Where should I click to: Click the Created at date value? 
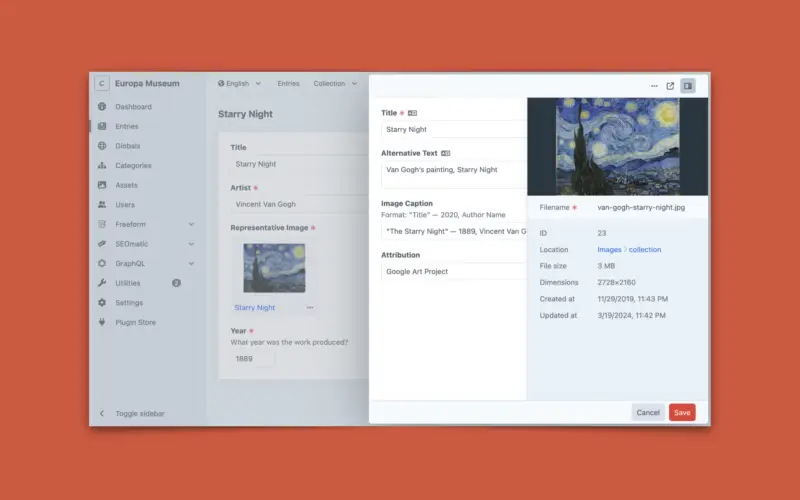(633, 299)
